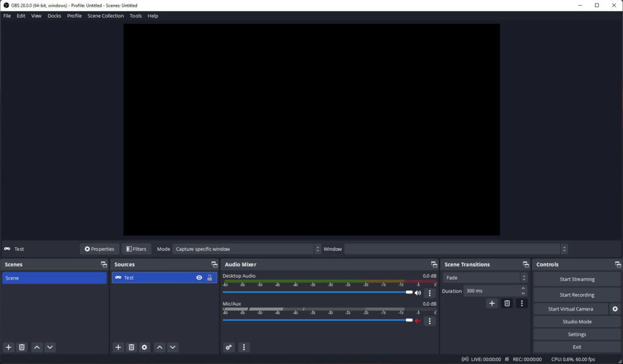Open transition properties three-dot menu
The image size is (623, 364).
click(521, 303)
